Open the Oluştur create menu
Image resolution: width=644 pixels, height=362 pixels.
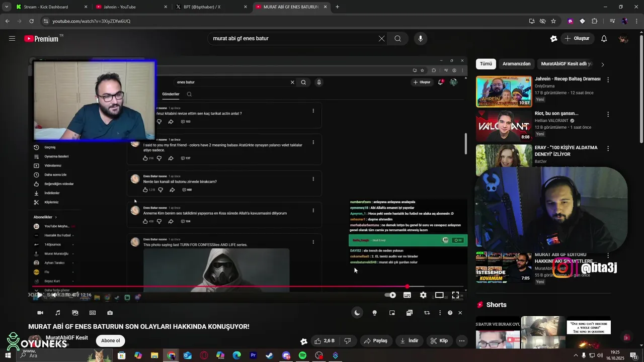click(x=577, y=38)
